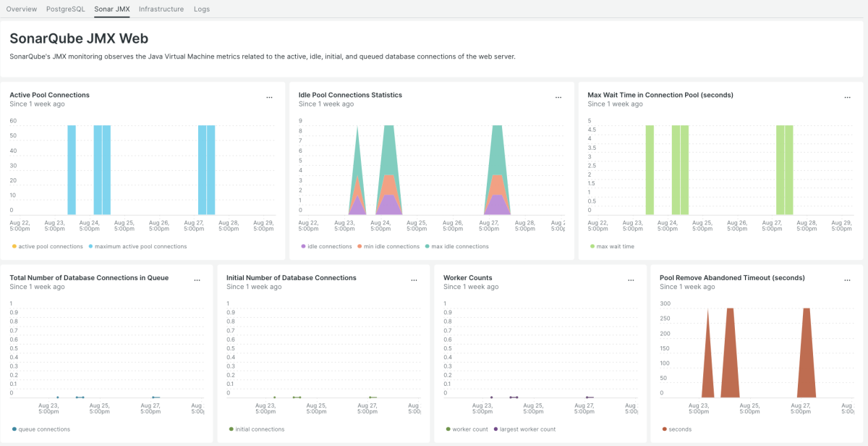Click the tallest peak in Pool Remove Abandoned chart
Image resolution: width=868 pixels, height=446 pixels.
click(x=731, y=310)
